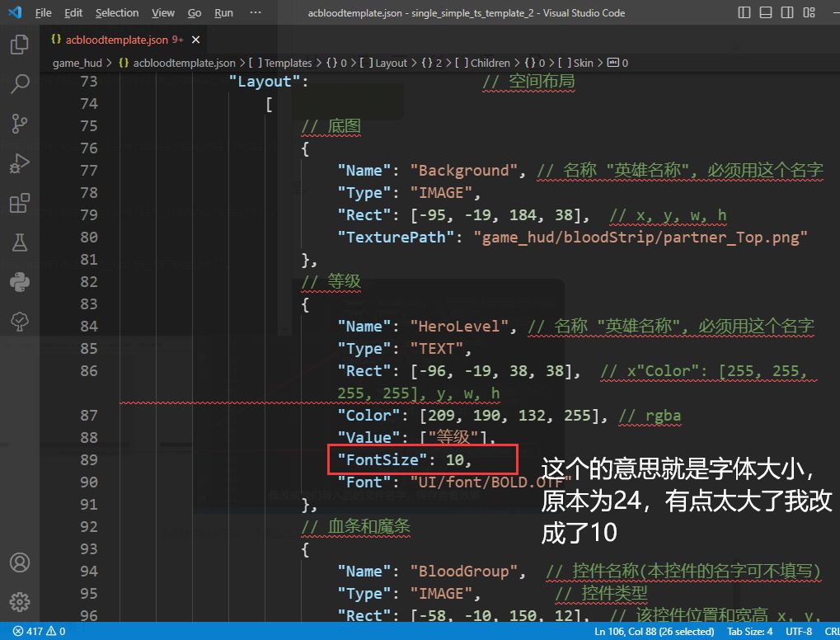Open the Accounts icon menu

19,562
